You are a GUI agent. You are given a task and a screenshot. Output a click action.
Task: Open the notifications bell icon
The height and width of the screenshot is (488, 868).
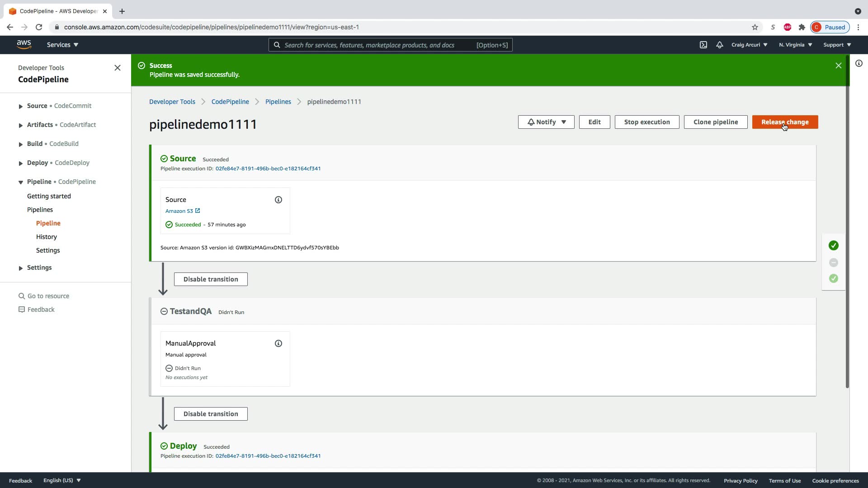click(720, 45)
